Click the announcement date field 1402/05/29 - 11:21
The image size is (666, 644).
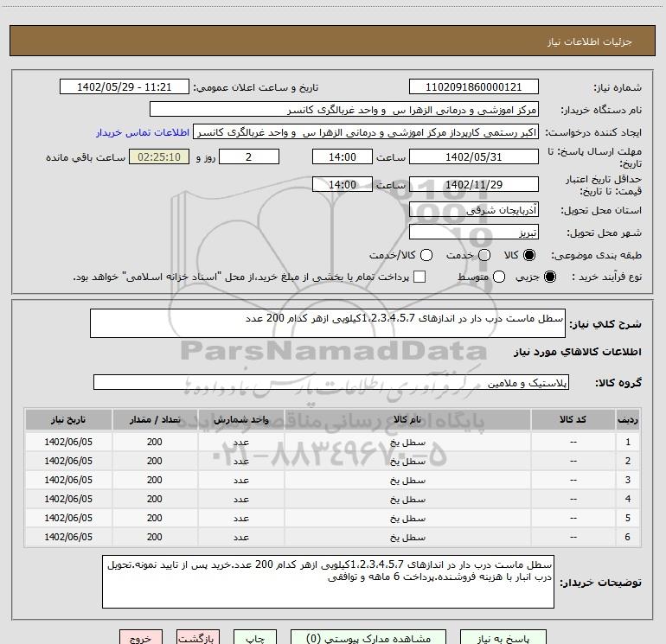[x=125, y=86]
